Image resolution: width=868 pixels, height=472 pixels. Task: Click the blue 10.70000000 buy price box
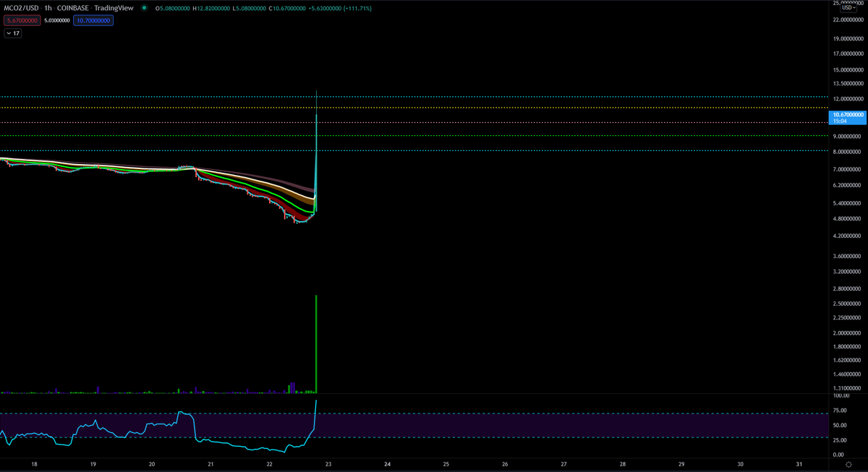(93, 21)
